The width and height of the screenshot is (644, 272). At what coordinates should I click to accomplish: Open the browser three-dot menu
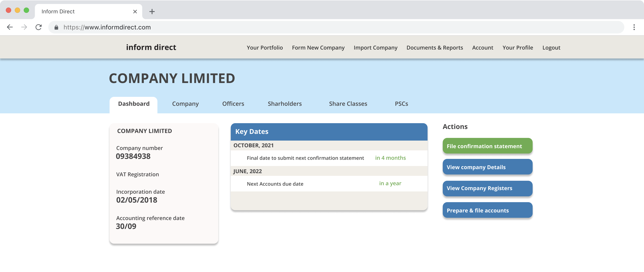pyautogui.click(x=634, y=27)
